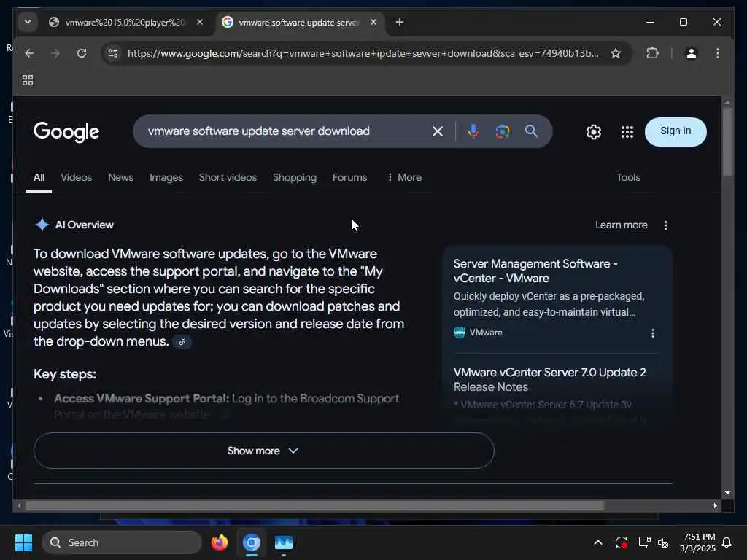Viewport: 747px width, 560px height.
Task: Click the sync update tray icon
Action: coord(622,542)
